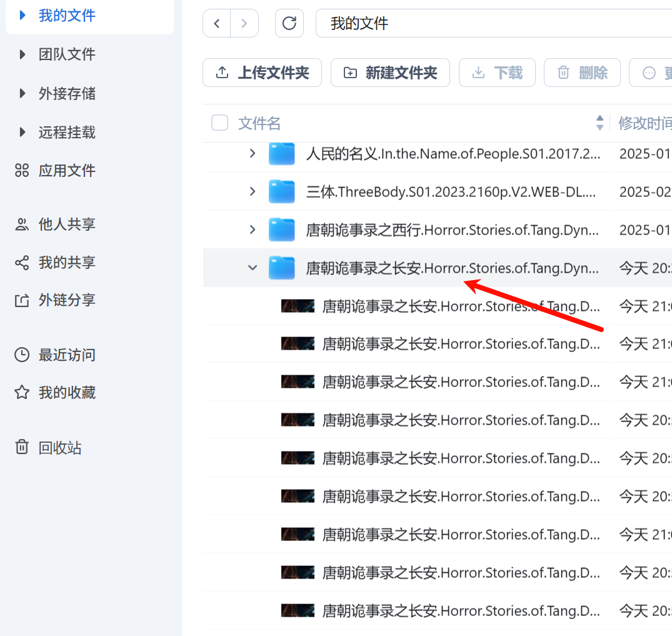
Task: Click the 修改时间 column header
Action: [x=644, y=123]
